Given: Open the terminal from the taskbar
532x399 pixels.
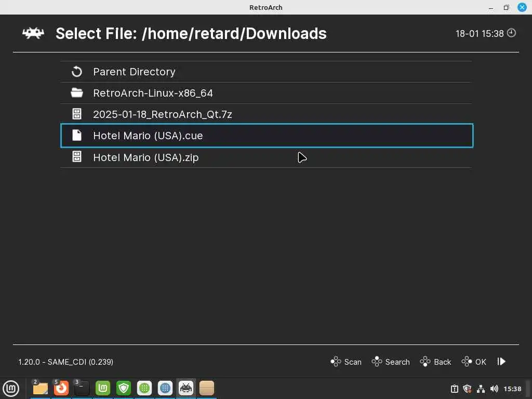Looking at the screenshot, I should tap(82, 388).
